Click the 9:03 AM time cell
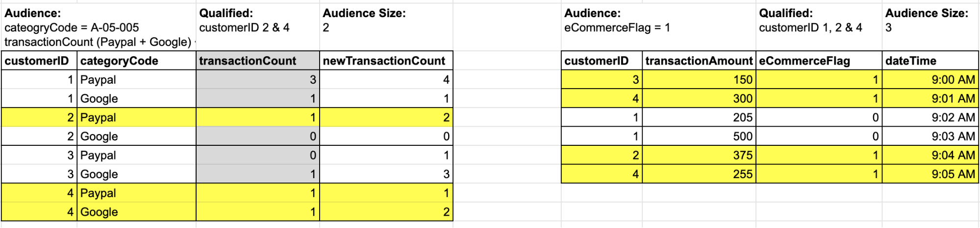The width and height of the screenshot is (980, 228). point(930,136)
